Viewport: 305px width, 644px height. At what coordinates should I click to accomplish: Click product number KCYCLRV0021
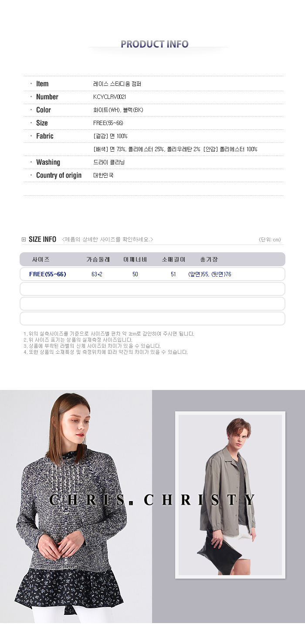[109, 97]
